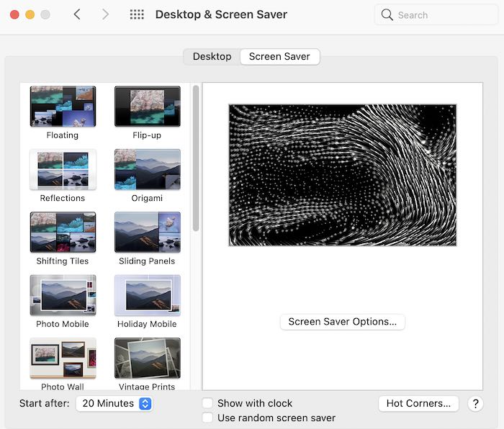The image size is (504, 429).
Task: Click the "Desktop & Screen Saver" window title
Action: click(221, 14)
